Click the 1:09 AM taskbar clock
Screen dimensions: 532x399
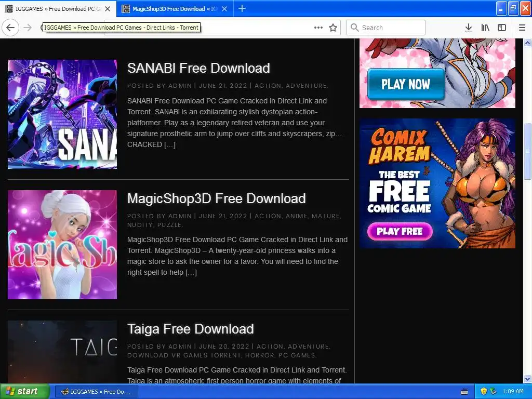tap(513, 392)
